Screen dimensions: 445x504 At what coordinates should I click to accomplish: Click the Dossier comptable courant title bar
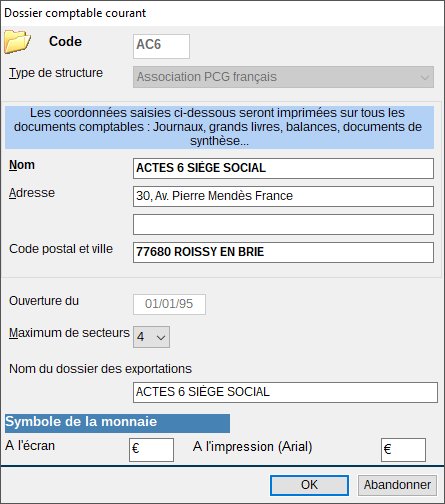(x=222, y=13)
